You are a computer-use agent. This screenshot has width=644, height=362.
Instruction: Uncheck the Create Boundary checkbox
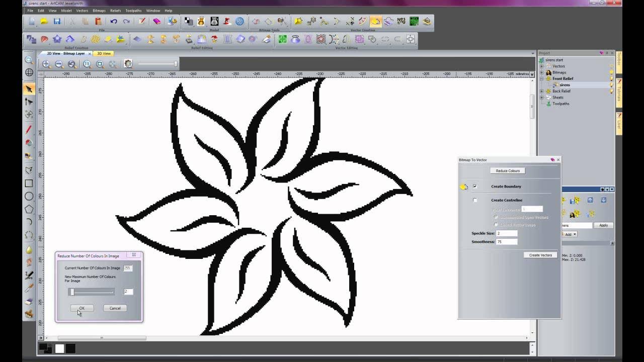[x=474, y=187]
